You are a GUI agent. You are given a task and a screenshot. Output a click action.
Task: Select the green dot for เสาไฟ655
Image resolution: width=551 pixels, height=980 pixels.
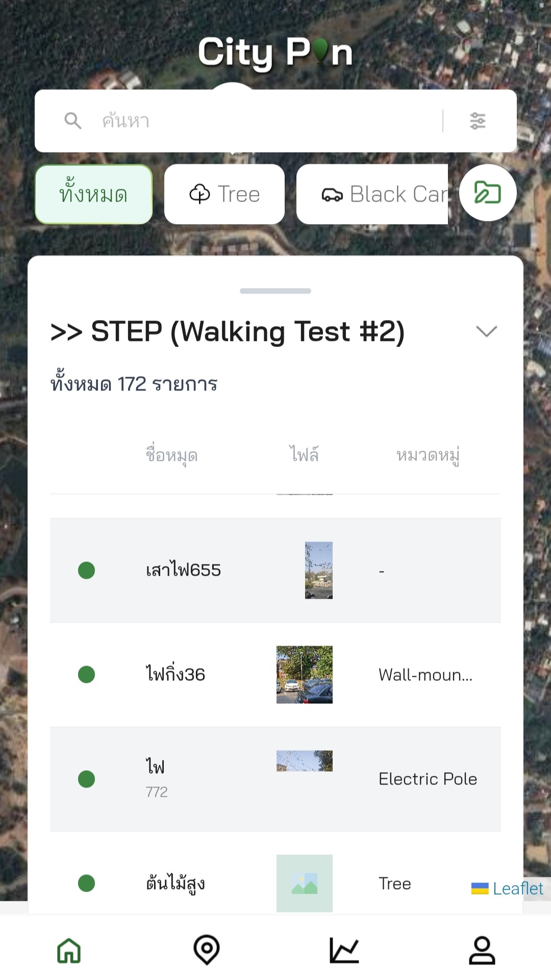pos(87,570)
